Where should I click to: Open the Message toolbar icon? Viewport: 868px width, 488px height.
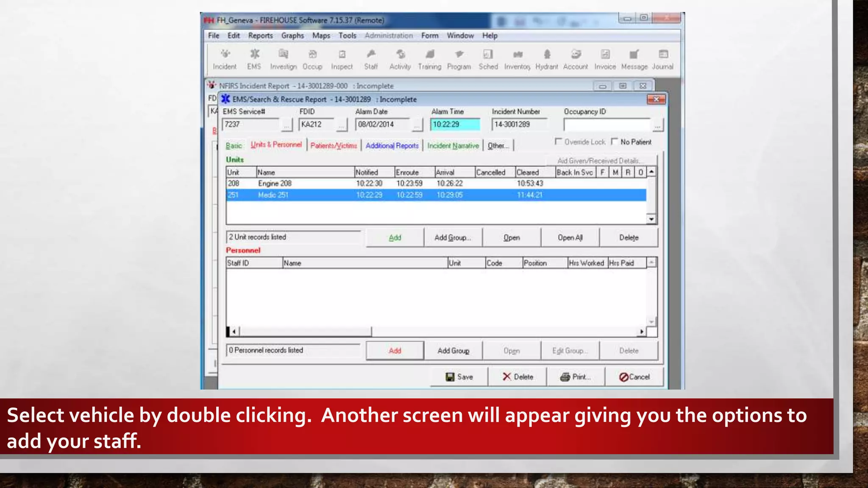pos(634,59)
